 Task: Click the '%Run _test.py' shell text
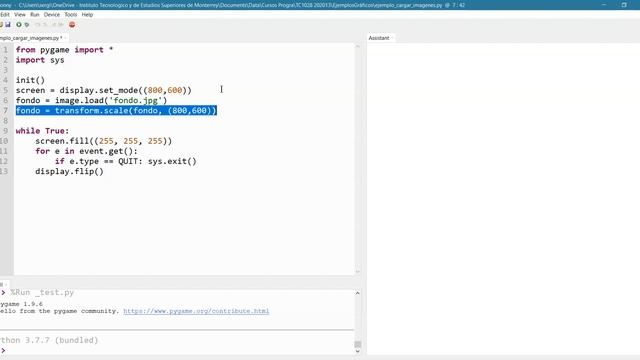pyautogui.click(x=42, y=293)
